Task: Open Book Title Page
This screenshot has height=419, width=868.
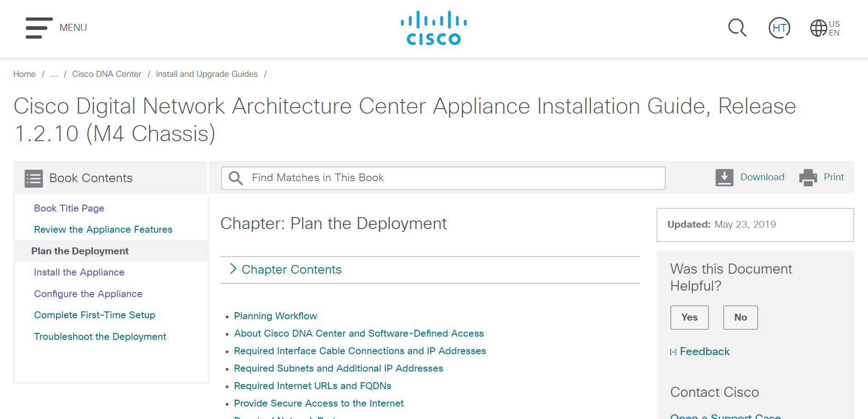Action: click(69, 208)
